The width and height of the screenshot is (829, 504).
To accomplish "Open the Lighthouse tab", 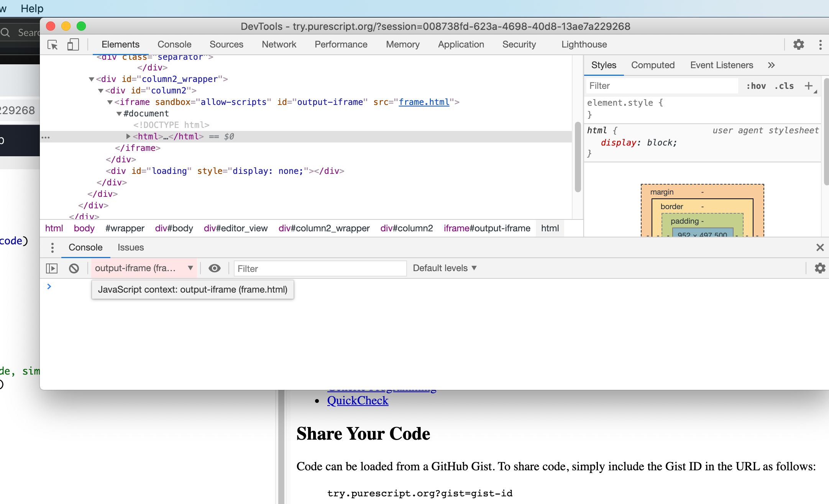I will point(584,44).
